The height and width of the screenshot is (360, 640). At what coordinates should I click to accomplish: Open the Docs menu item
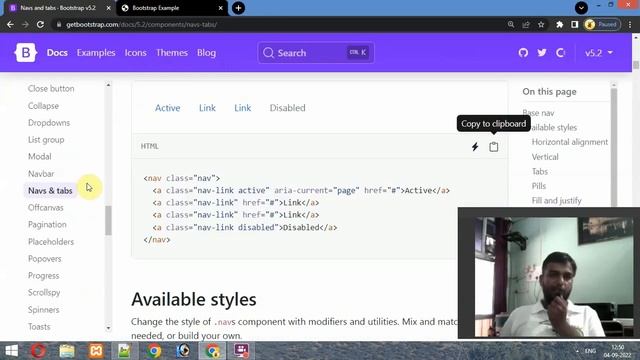click(57, 53)
